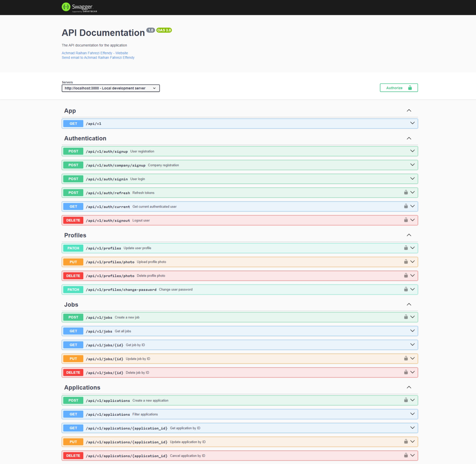Click 'Create a new application' description

click(150, 400)
